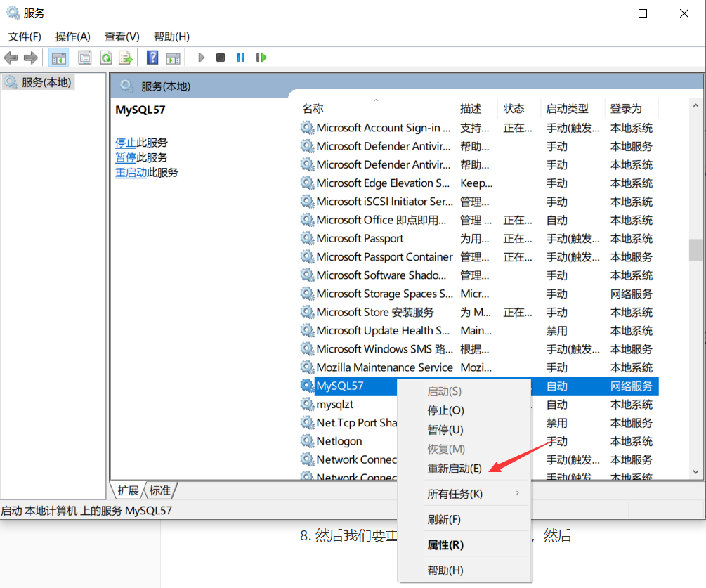
Task: Select 服务(本地) in the left tree
Action: [39, 82]
